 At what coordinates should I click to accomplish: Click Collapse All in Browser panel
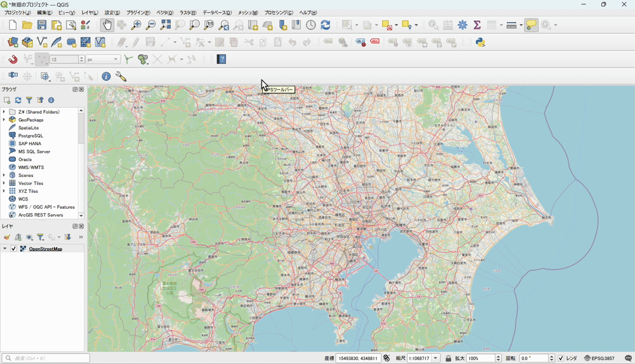40,100
